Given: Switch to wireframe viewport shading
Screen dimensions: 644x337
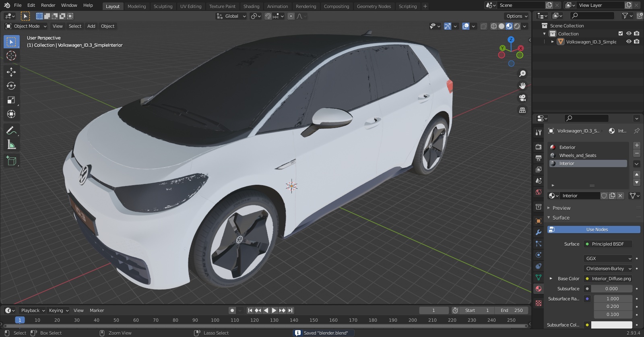Looking at the screenshot, I should tap(493, 26).
